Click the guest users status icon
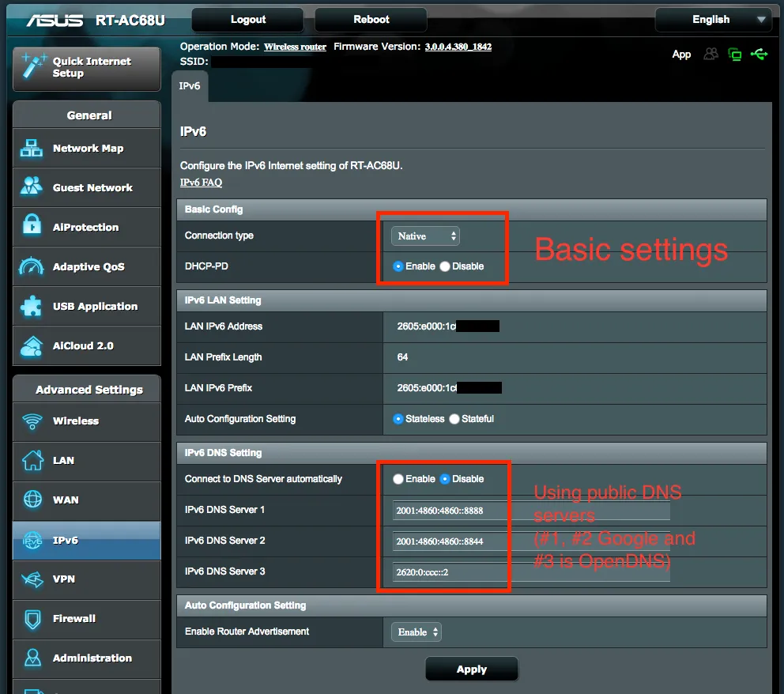This screenshot has height=694, width=784. (710, 54)
